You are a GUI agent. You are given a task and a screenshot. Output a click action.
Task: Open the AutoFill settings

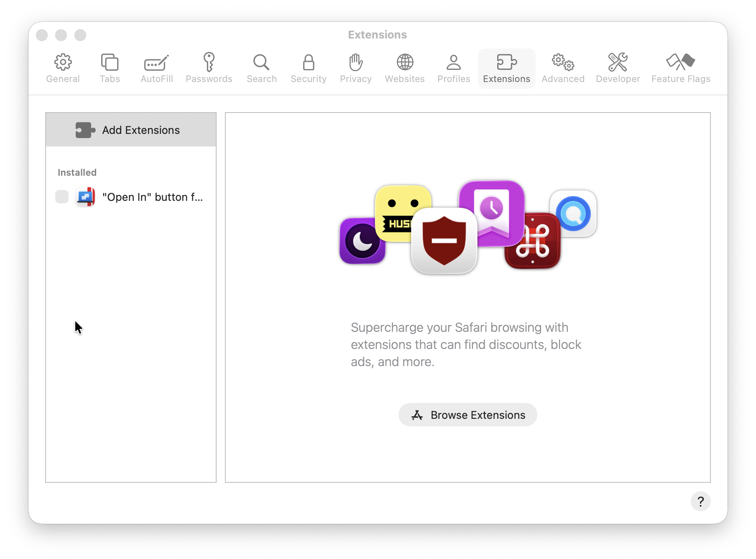click(156, 68)
